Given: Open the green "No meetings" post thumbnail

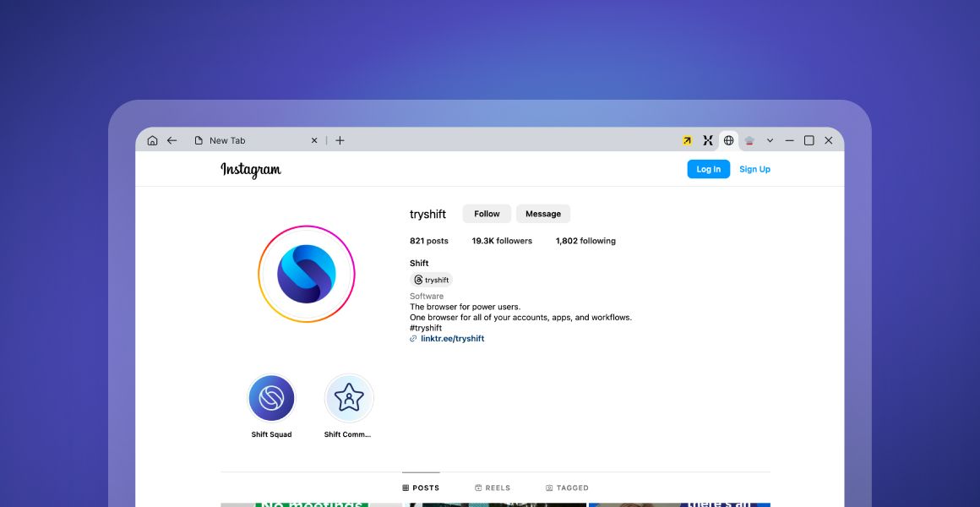Looking at the screenshot, I should (x=311, y=504).
